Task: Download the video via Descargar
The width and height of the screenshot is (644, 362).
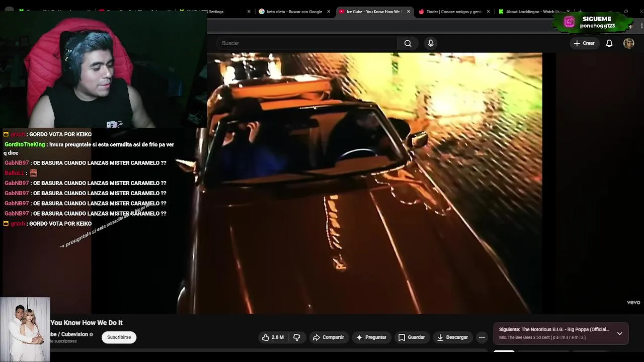Action: click(452, 337)
